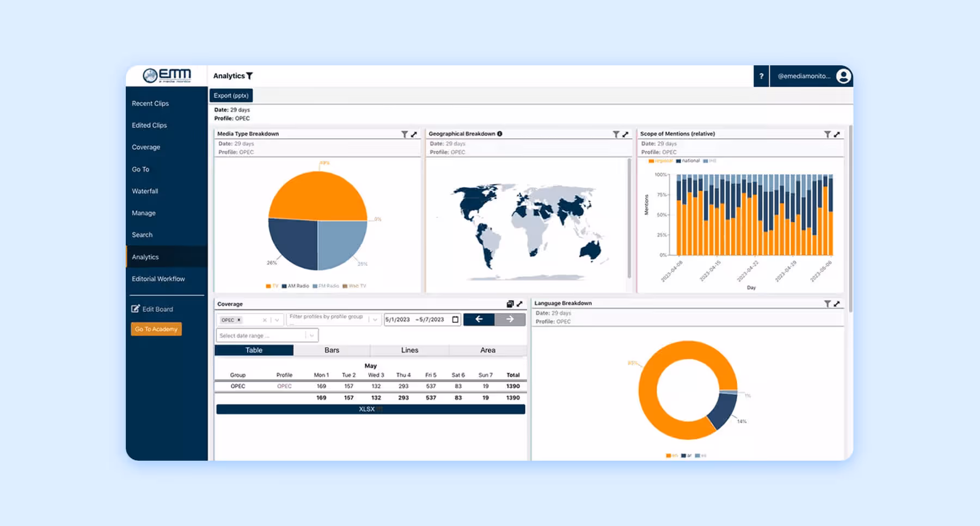
Task: Go to next week arrow
Action: coord(510,320)
